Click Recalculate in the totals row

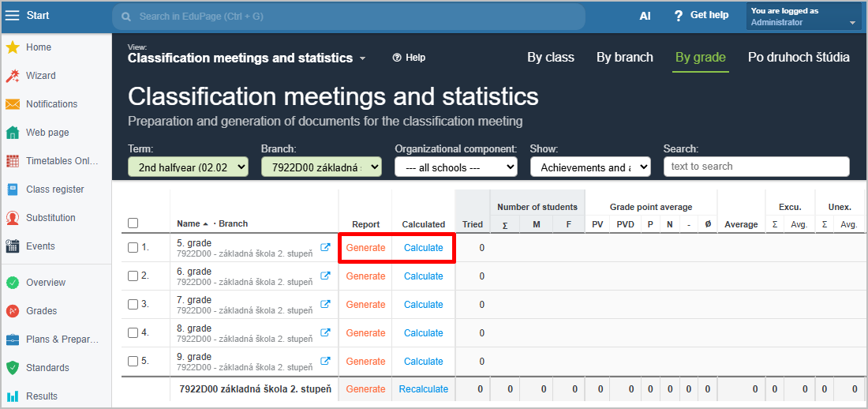point(423,389)
